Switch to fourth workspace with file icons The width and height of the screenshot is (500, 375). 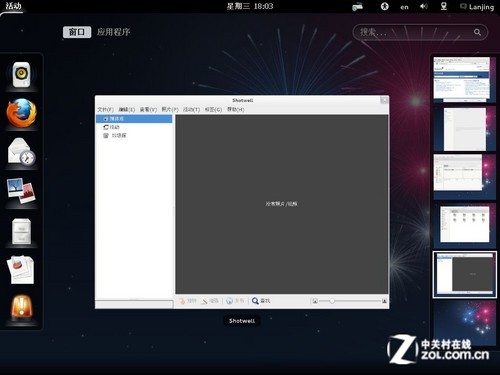[x=464, y=226]
